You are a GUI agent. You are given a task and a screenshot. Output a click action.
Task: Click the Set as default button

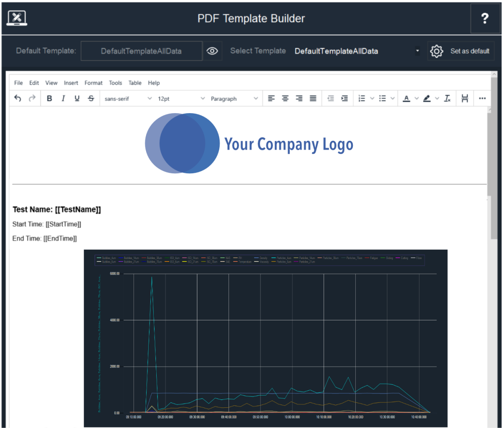(x=461, y=51)
